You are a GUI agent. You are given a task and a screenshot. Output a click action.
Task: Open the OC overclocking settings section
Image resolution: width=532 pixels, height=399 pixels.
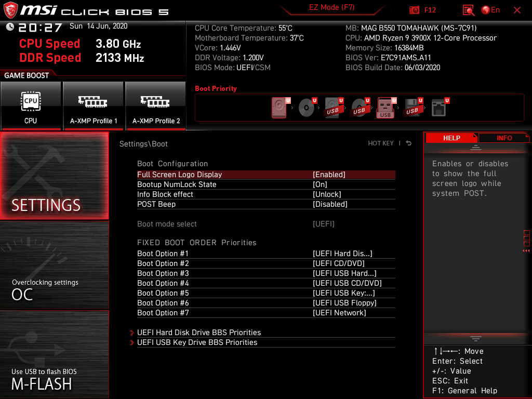pos(54,265)
